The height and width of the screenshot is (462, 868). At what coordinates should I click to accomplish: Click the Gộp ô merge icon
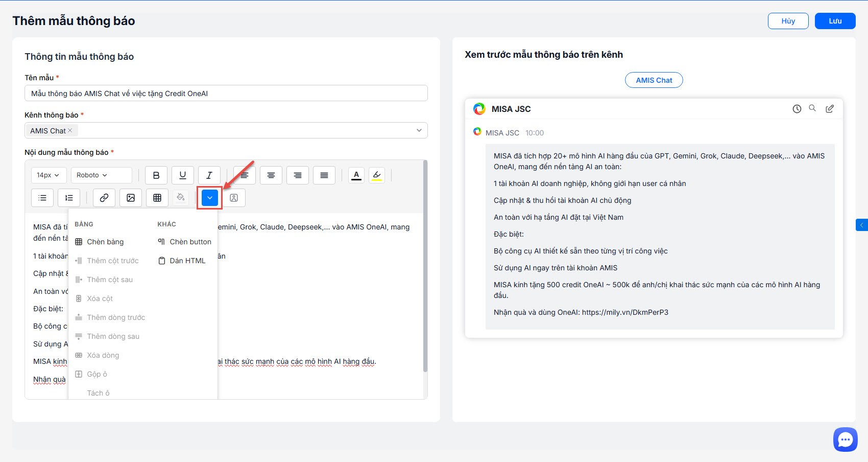[79, 374]
